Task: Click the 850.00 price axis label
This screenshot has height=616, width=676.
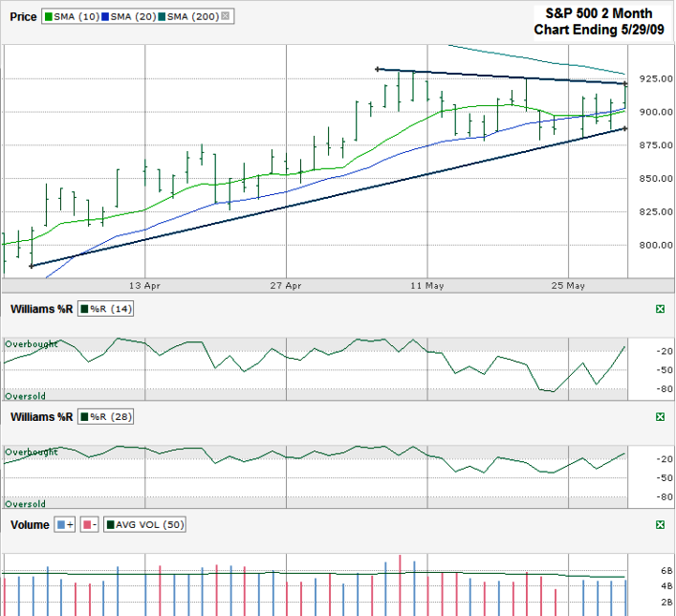Action: [656, 178]
